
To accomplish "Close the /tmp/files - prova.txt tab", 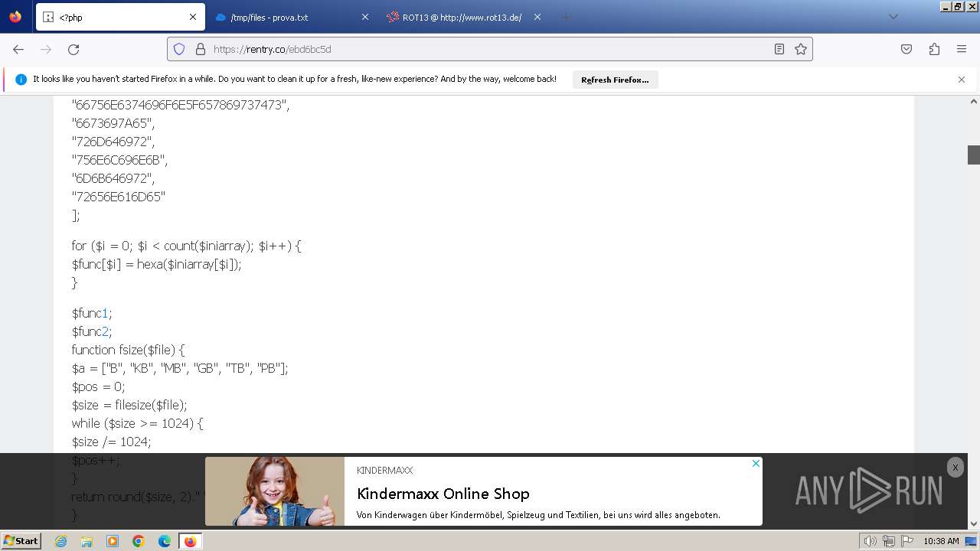I will coord(365,17).
